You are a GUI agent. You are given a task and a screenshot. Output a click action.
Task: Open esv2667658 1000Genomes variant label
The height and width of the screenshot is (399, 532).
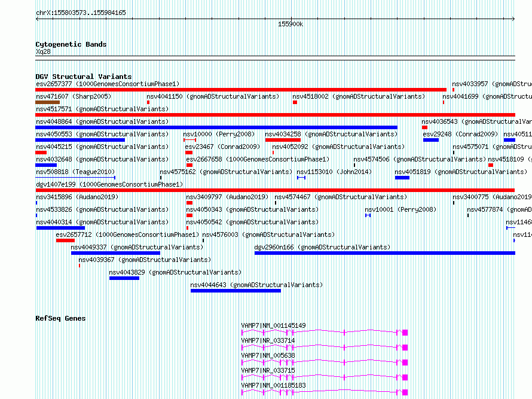(258, 159)
